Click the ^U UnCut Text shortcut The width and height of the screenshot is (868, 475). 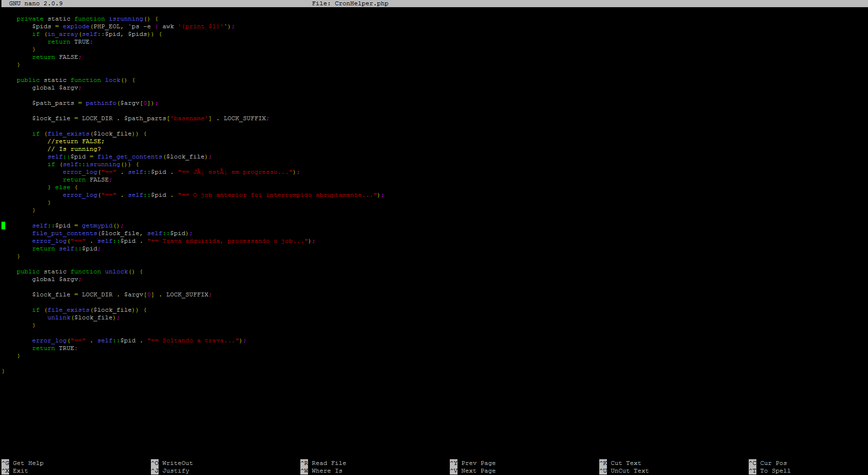[624, 471]
